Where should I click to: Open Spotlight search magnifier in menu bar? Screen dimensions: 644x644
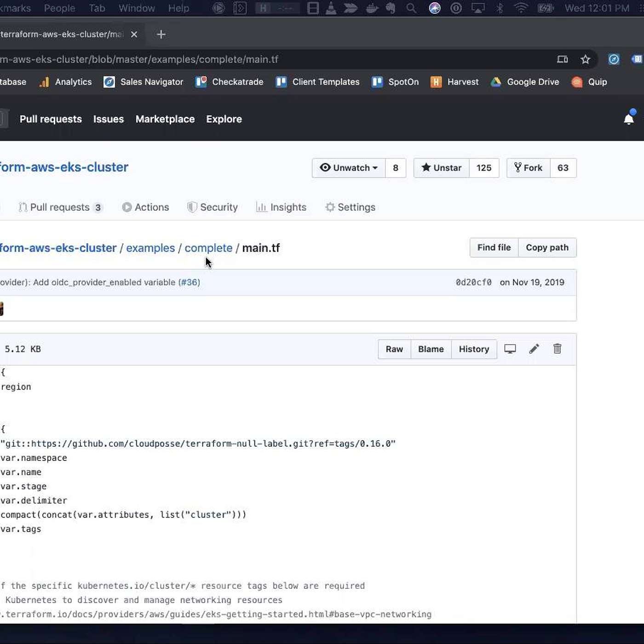[411, 8]
